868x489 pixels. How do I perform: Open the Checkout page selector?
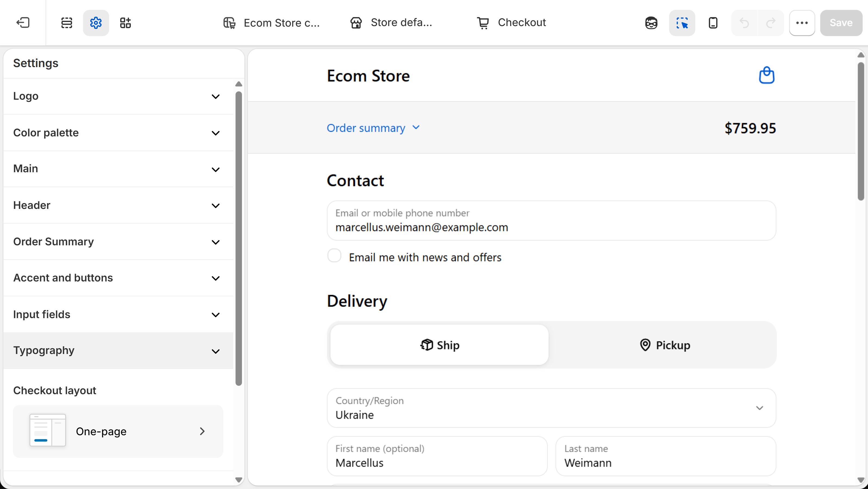pos(511,23)
